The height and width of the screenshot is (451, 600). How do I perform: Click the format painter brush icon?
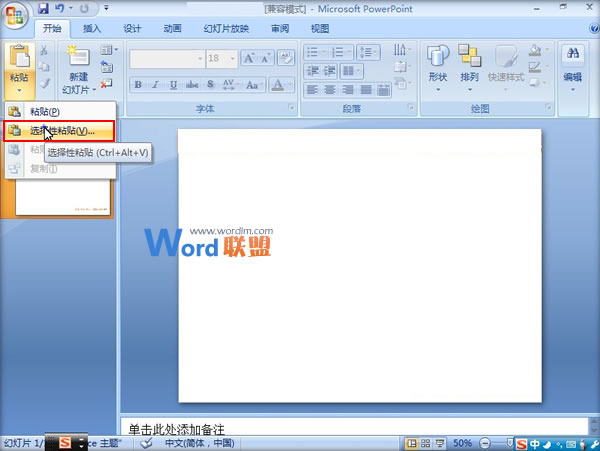pos(44,82)
